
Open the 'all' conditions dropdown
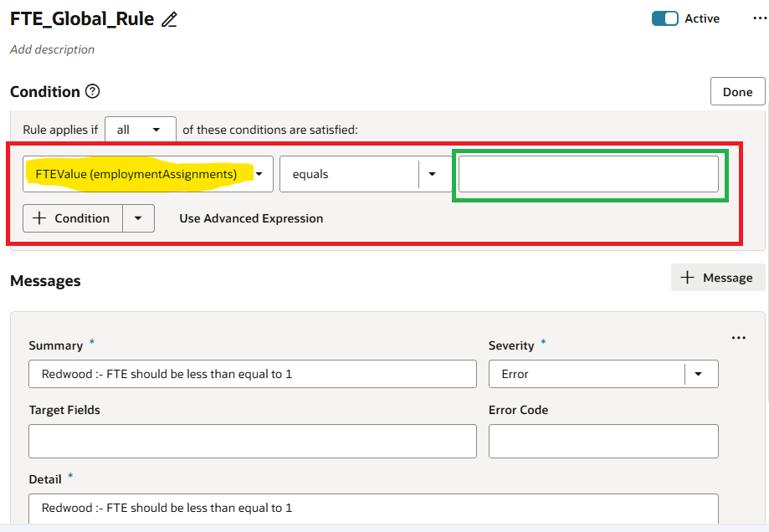coord(141,130)
